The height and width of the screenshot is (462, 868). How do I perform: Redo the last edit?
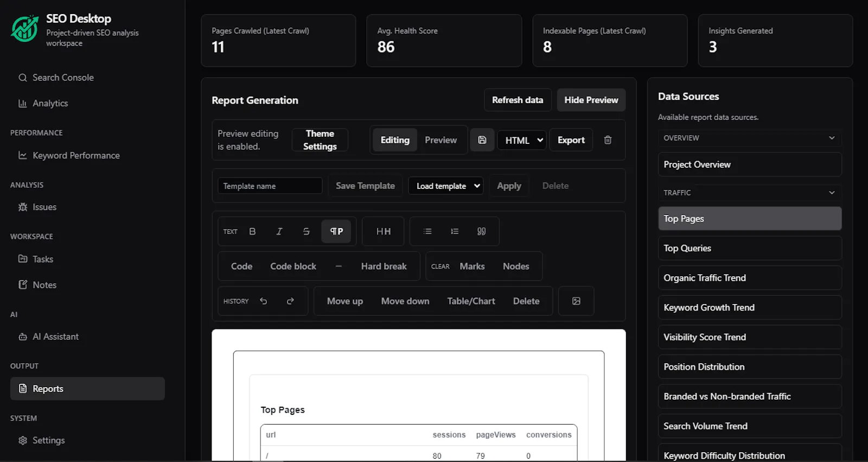290,301
